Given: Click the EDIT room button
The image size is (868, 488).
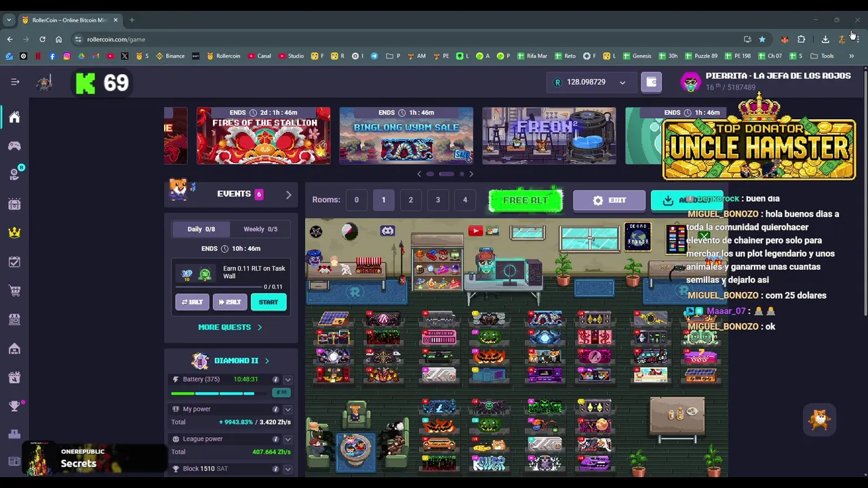Looking at the screenshot, I should (609, 201).
